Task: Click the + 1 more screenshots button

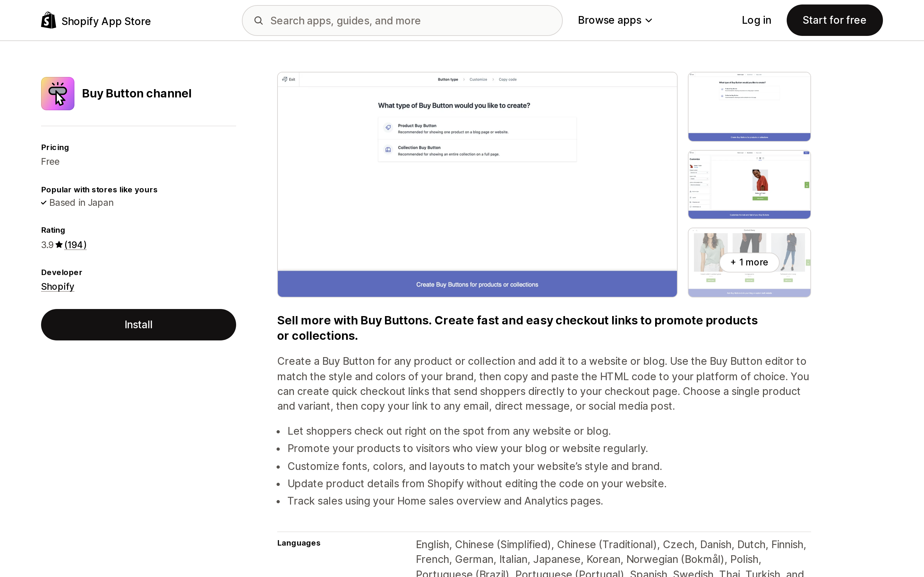Action: (749, 262)
